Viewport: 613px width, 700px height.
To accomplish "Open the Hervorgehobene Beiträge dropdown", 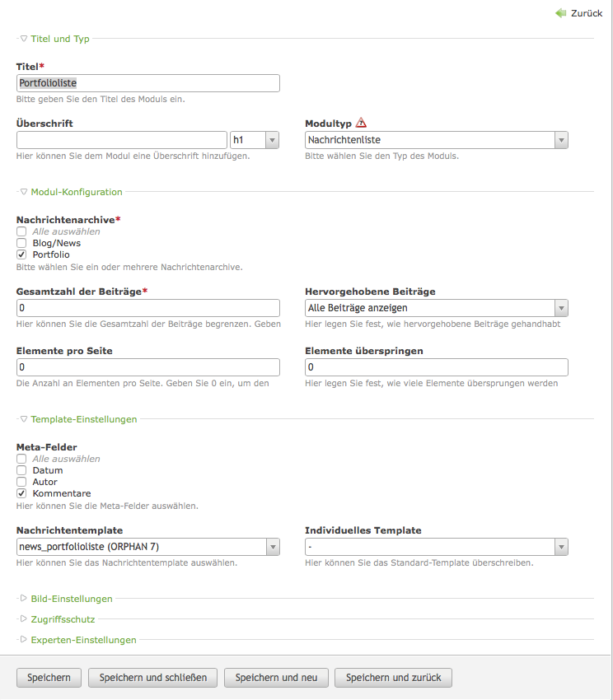I will 437,308.
